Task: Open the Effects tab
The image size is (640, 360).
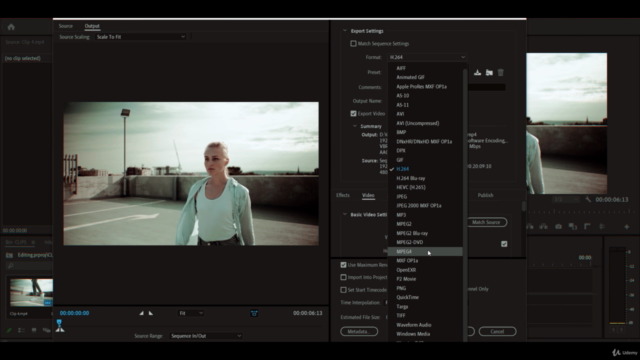Action: pyautogui.click(x=343, y=195)
